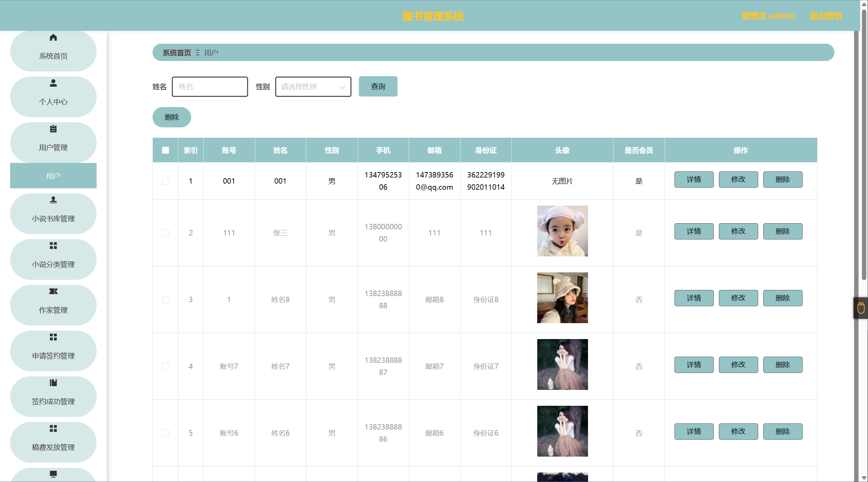Click the 姓名 search input field
This screenshot has height=482, width=868.
tap(210, 87)
